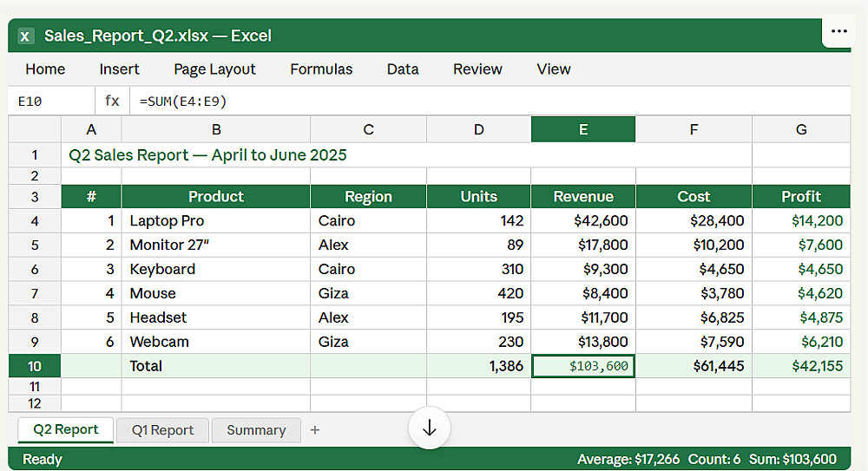Click the Name Box showing E10
The width and height of the screenshot is (868, 471).
point(50,101)
